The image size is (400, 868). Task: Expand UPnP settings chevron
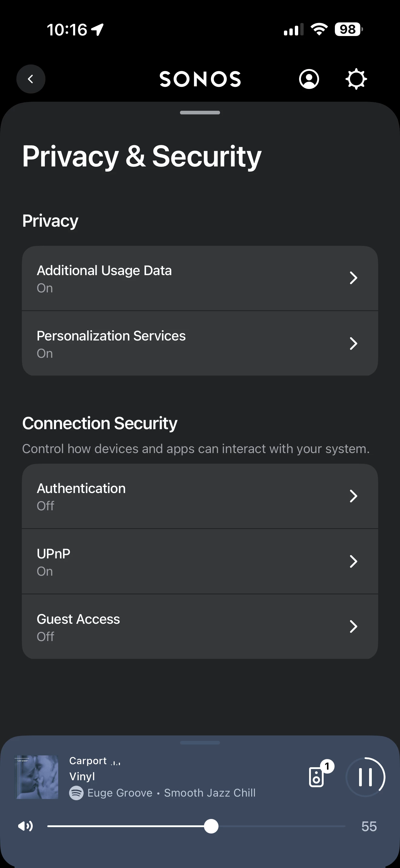[x=353, y=561]
